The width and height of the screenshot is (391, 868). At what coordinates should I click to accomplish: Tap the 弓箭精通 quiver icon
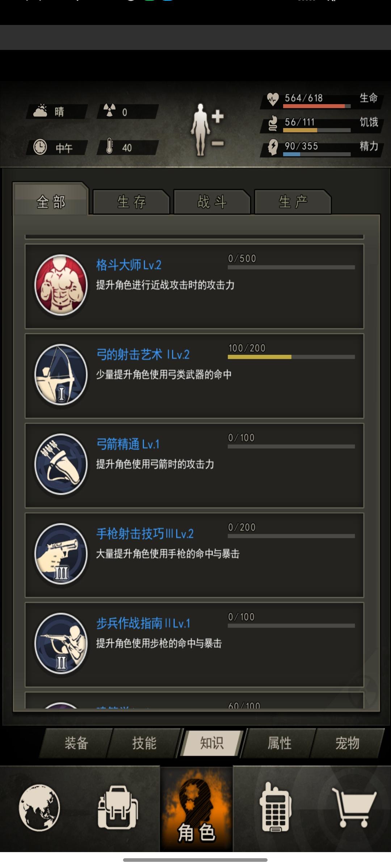tap(61, 464)
